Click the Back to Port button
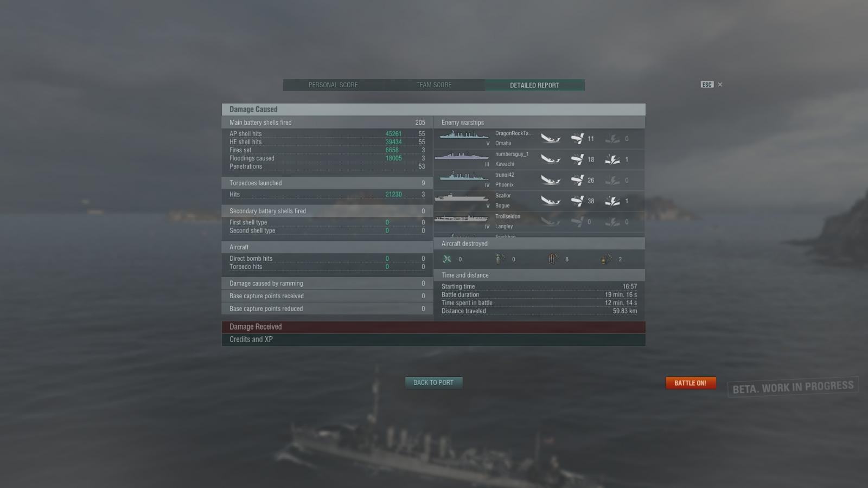 [x=433, y=382]
